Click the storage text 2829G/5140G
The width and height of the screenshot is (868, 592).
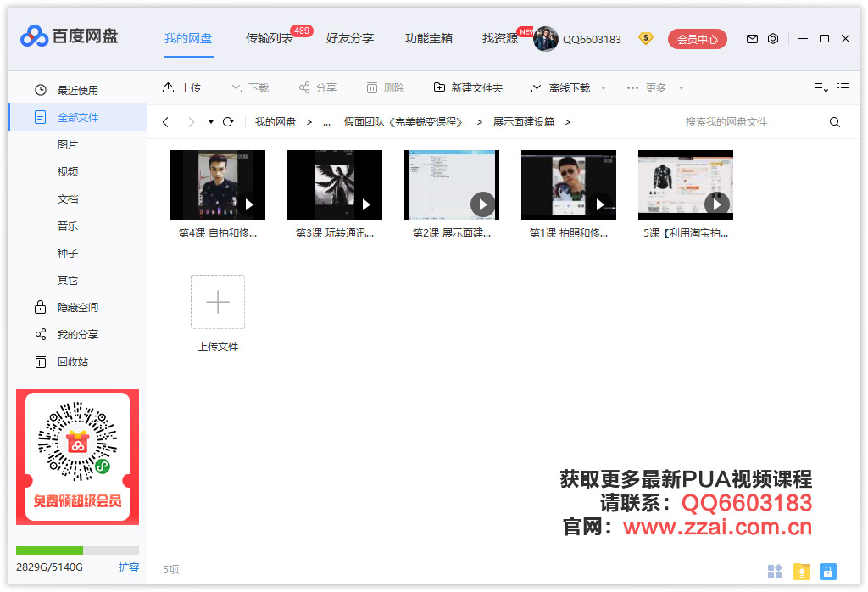click(49, 567)
